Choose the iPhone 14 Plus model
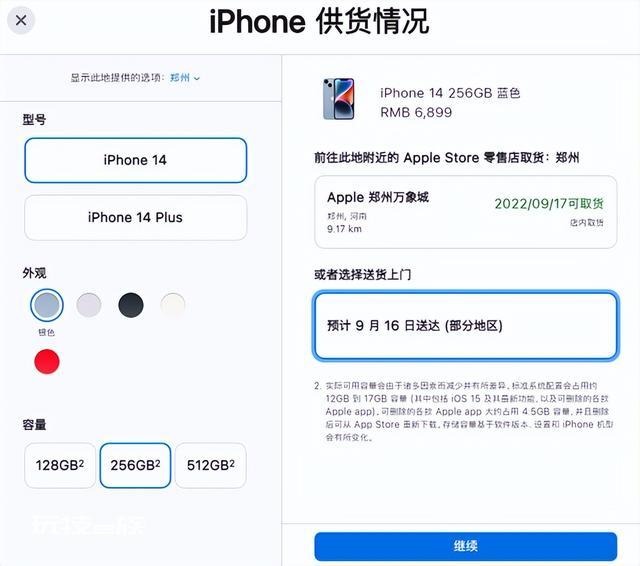 pyautogui.click(x=136, y=218)
